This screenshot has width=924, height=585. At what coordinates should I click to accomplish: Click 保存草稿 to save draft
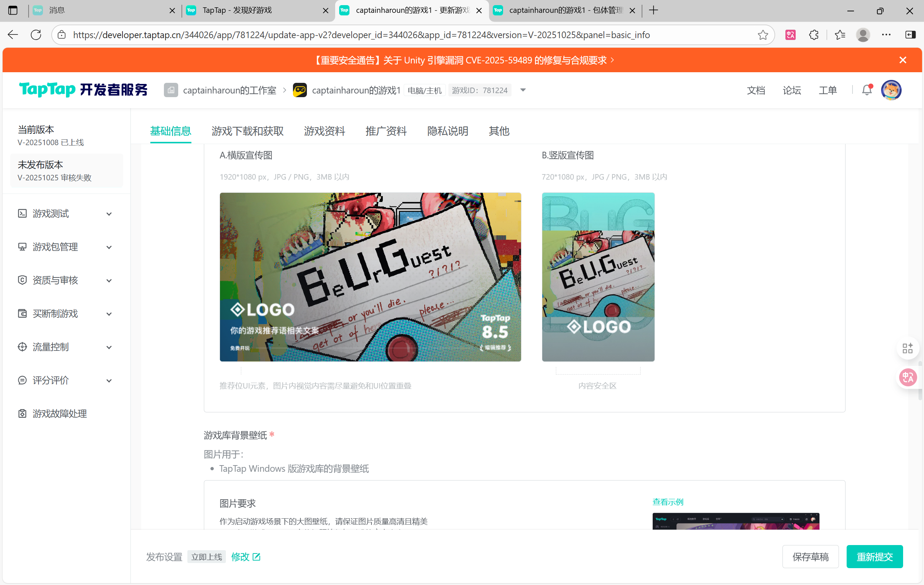810,556
